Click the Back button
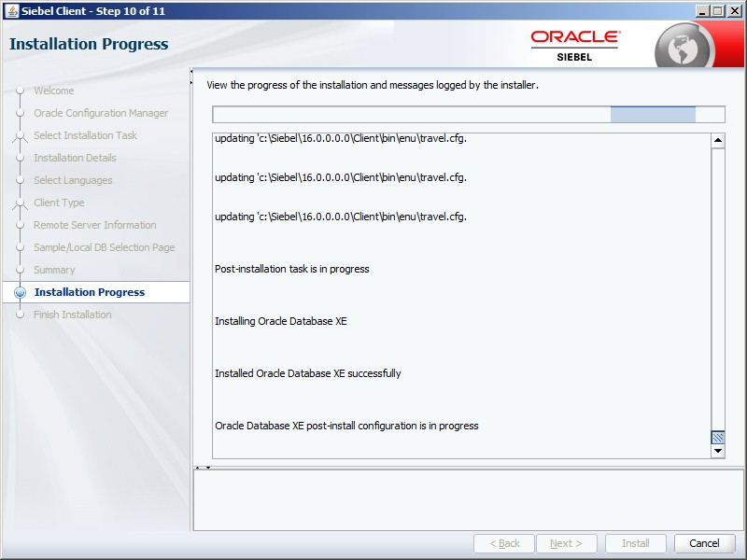The width and height of the screenshot is (747, 560). pos(504,543)
